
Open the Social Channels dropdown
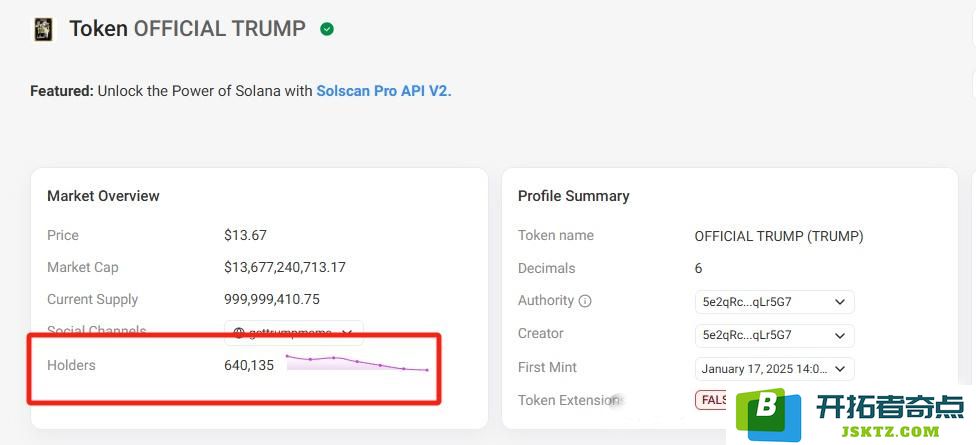(x=294, y=333)
